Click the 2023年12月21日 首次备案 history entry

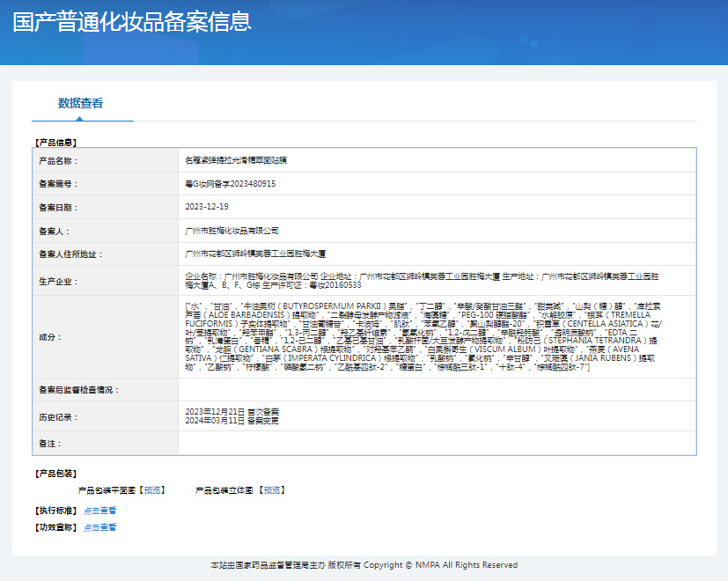tap(232, 411)
